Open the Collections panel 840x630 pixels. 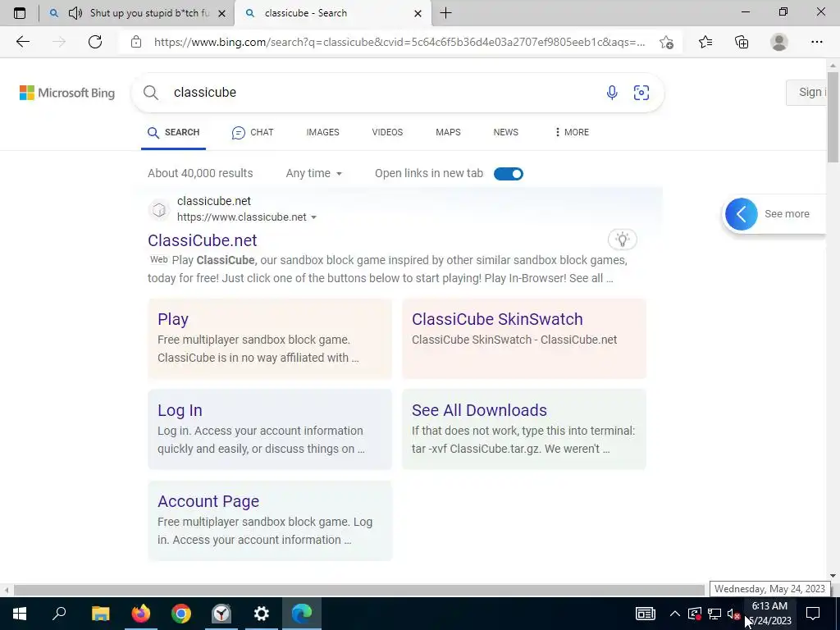[742, 42]
